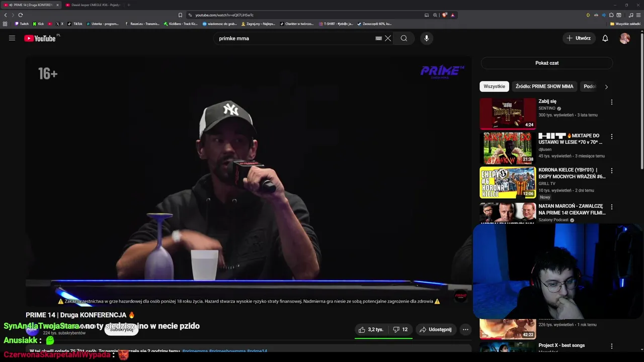Open options menu for Project X video
The height and width of the screenshot is (362, 644).
612,346
